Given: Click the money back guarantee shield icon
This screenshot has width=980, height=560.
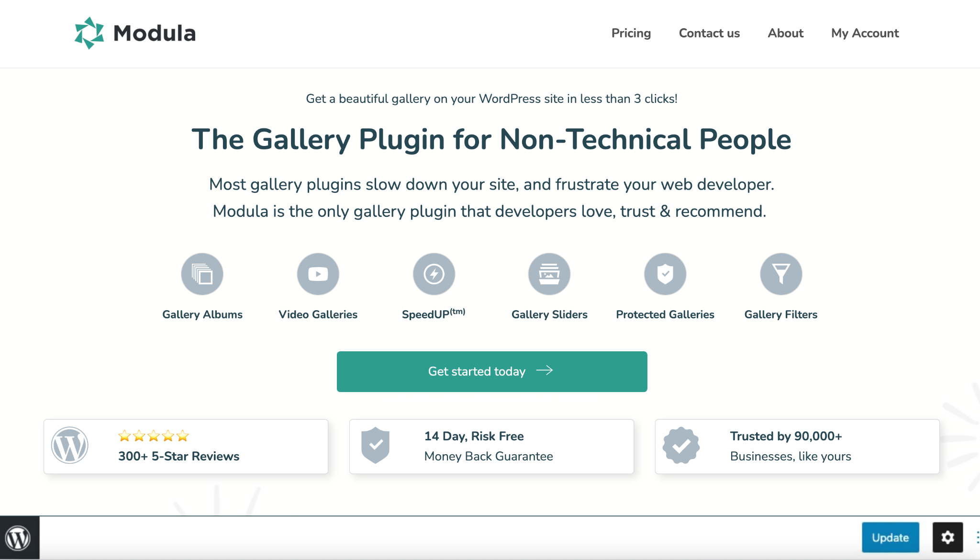Looking at the screenshot, I should (x=376, y=445).
